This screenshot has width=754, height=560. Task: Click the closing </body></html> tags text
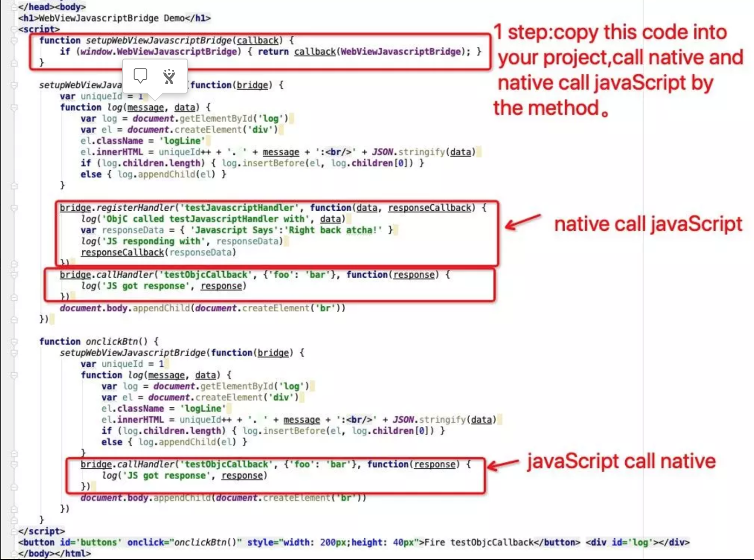(x=55, y=554)
